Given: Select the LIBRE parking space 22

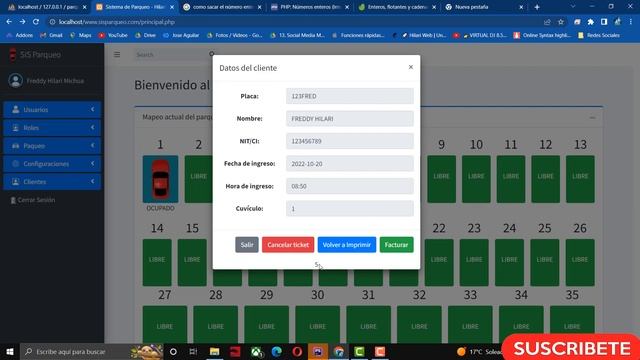Looking at the screenshot, I should (x=439, y=262).
